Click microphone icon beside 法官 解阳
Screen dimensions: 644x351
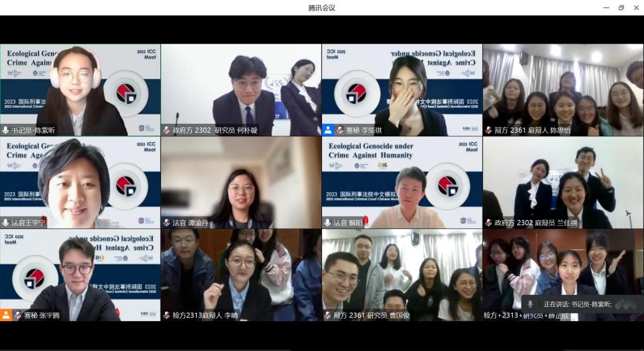click(328, 223)
